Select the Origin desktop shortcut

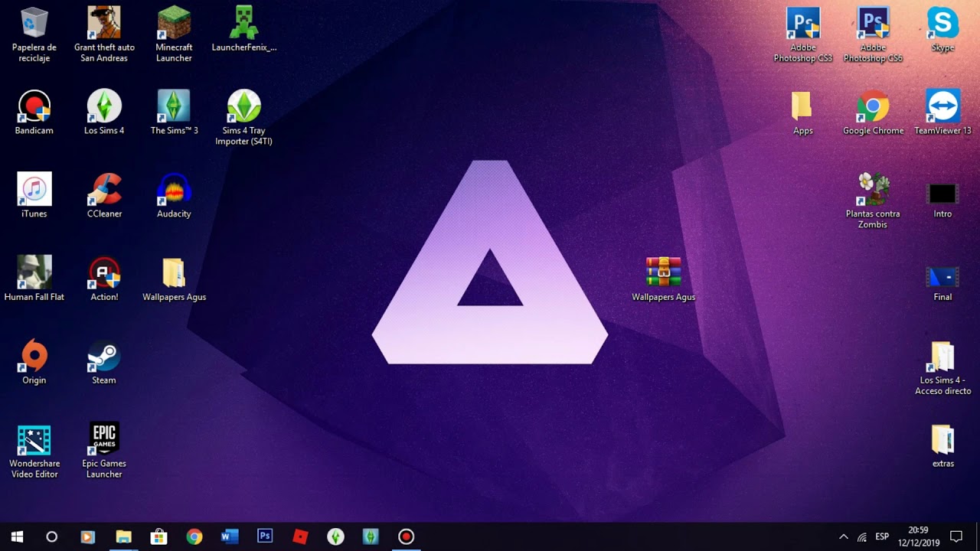tap(34, 362)
